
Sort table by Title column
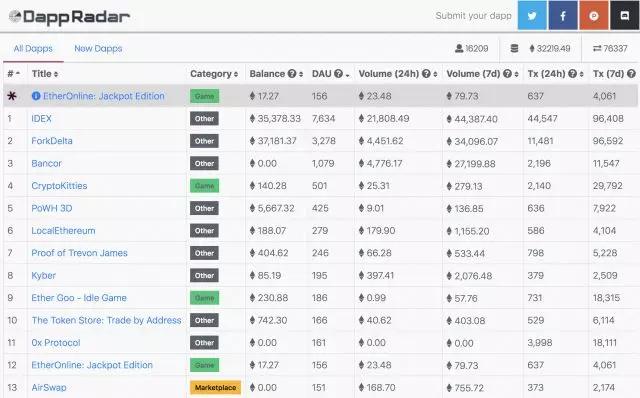[45, 74]
